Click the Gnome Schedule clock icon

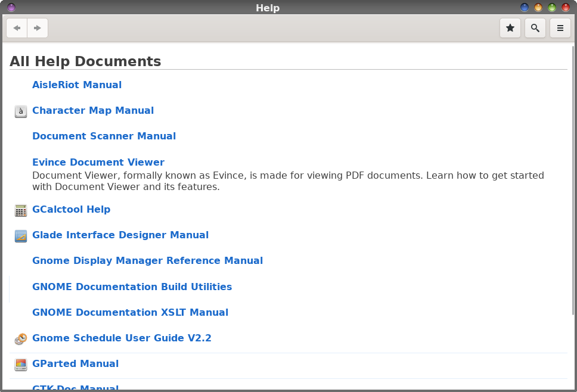coord(21,338)
